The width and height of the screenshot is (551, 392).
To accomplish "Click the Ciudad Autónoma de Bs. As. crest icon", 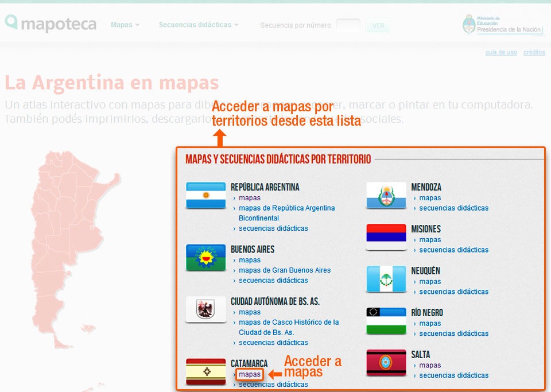I will pyautogui.click(x=205, y=310).
